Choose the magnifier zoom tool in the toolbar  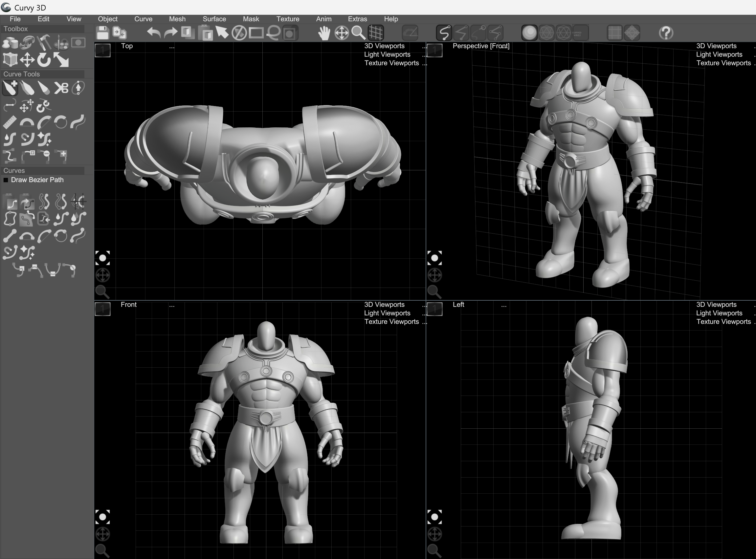coord(359,33)
